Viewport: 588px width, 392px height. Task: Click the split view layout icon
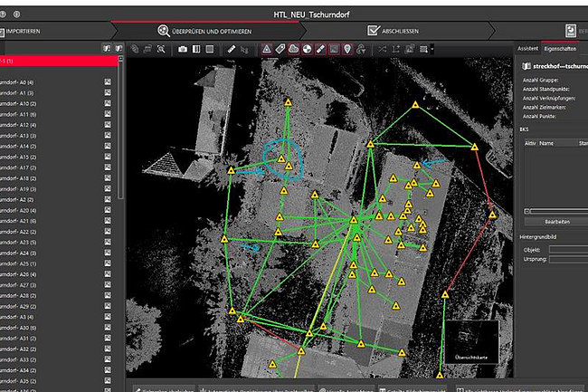tap(196, 48)
